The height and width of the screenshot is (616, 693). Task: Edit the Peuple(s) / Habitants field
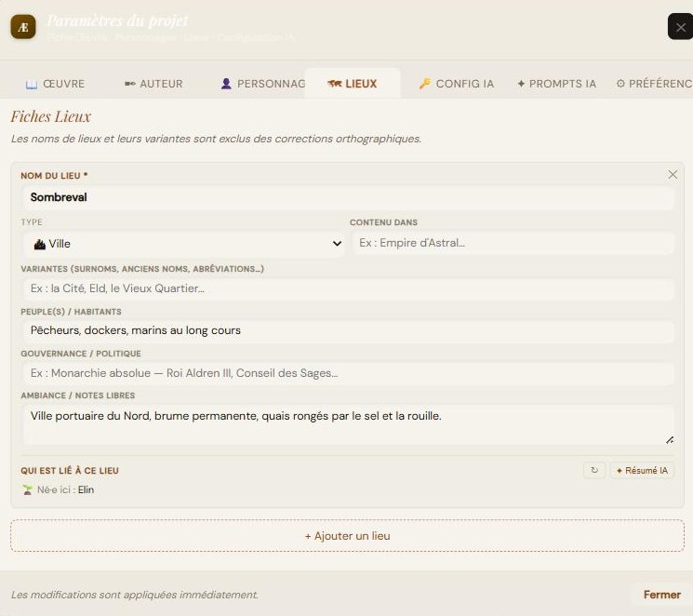pyautogui.click(x=348, y=330)
